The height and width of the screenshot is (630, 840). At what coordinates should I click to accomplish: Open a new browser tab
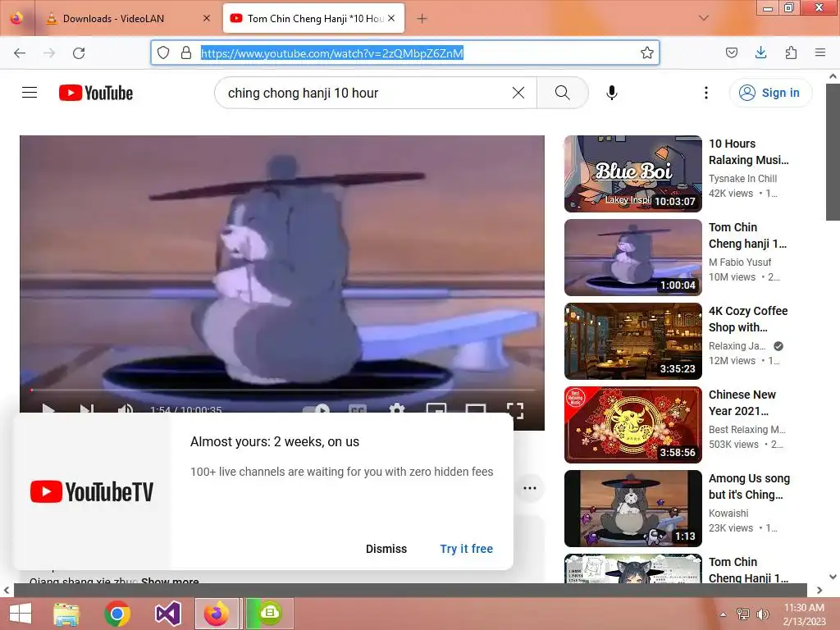[422, 18]
